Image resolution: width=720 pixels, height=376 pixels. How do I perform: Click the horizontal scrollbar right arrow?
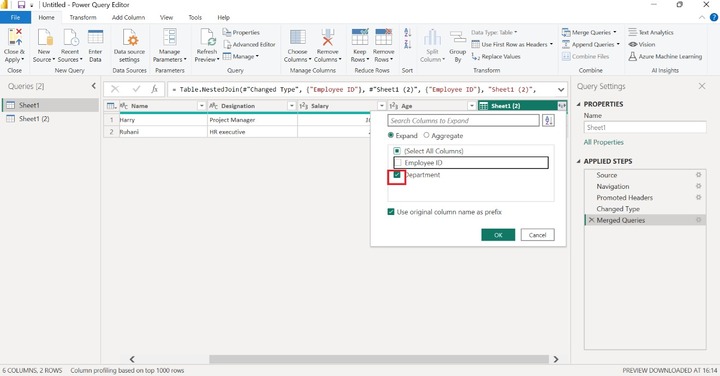pyautogui.click(x=556, y=359)
